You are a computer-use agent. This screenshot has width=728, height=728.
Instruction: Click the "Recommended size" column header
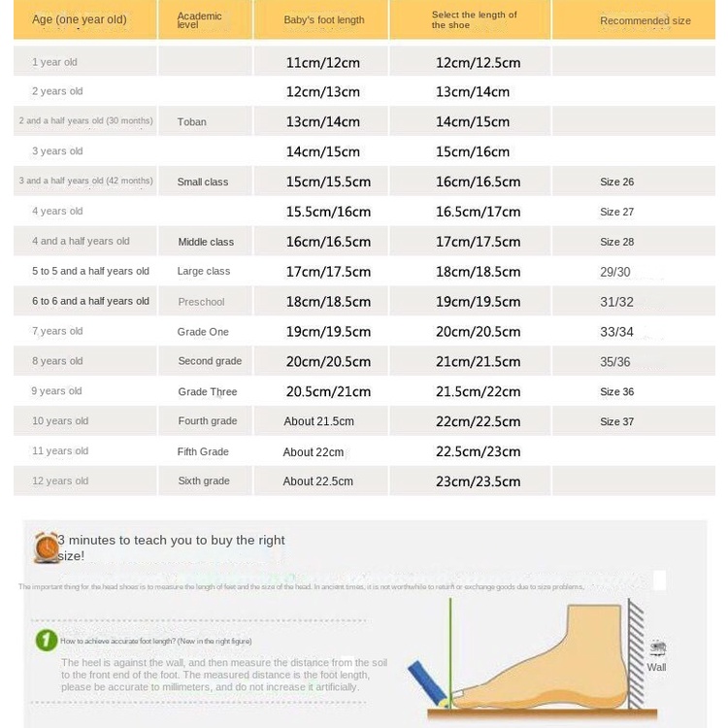click(x=645, y=20)
